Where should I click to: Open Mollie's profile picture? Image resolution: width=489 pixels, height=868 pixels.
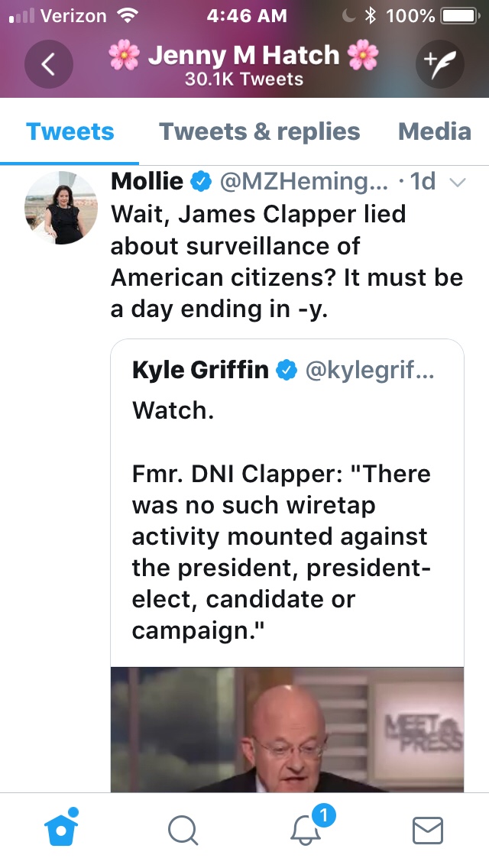coord(61,208)
